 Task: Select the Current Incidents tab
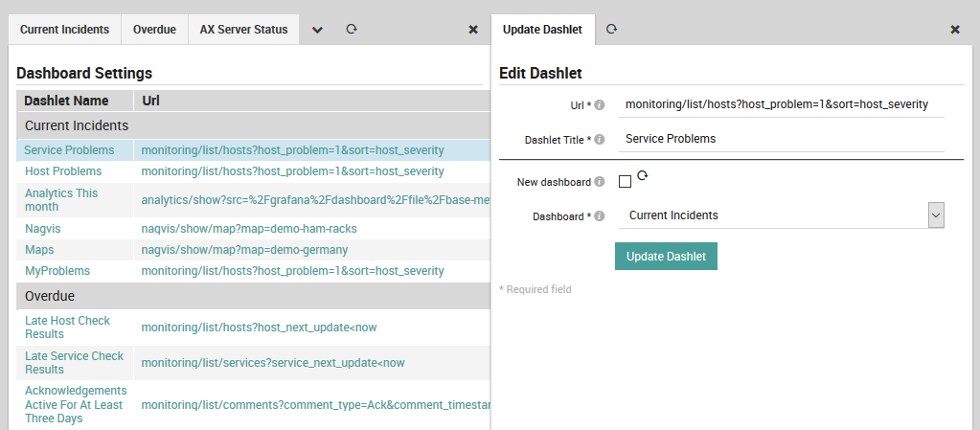[x=64, y=30]
